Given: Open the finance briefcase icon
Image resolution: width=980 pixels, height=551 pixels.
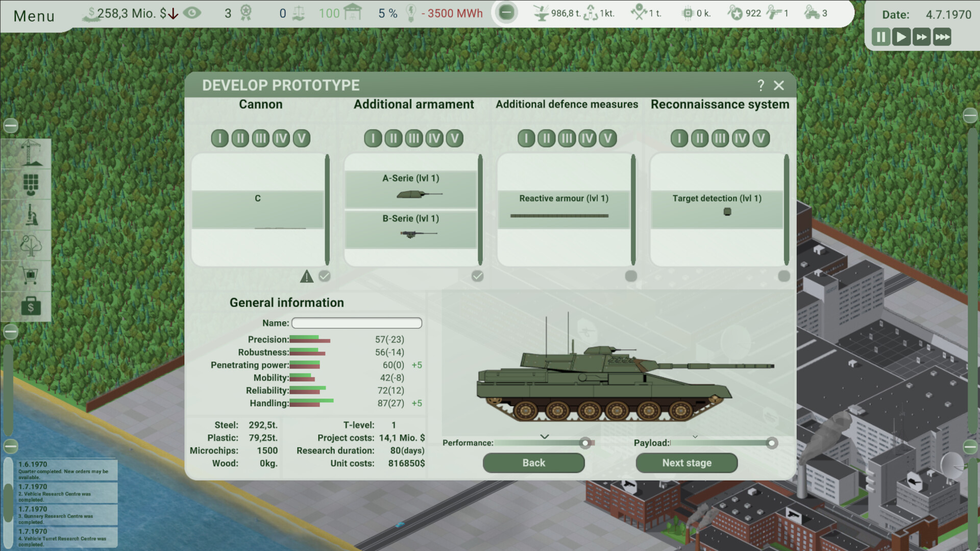Looking at the screenshot, I should 31,307.
